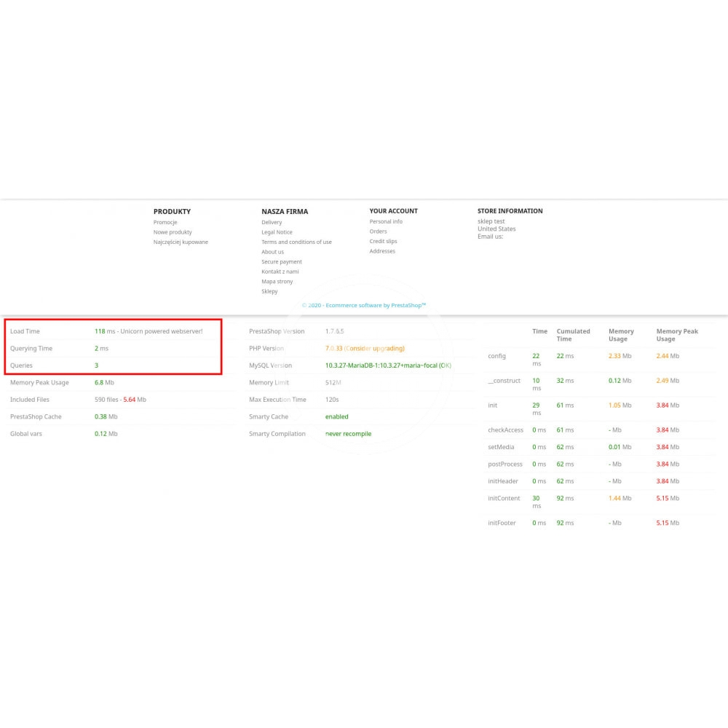The image size is (728, 728).
Task: Open Najczęściej kupowane link
Action: pyautogui.click(x=181, y=242)
